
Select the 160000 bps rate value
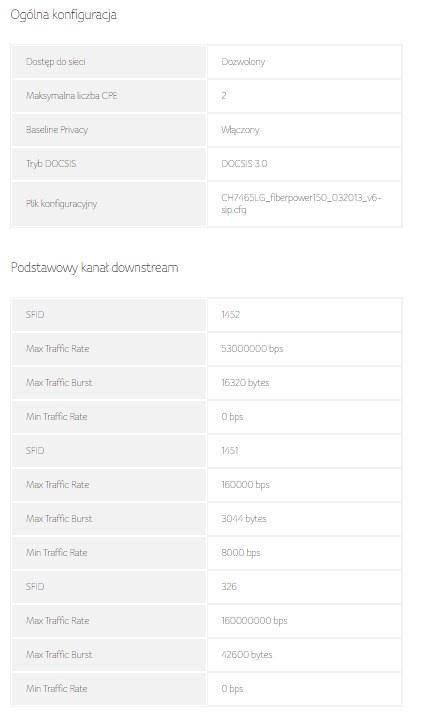click(245, 485)
